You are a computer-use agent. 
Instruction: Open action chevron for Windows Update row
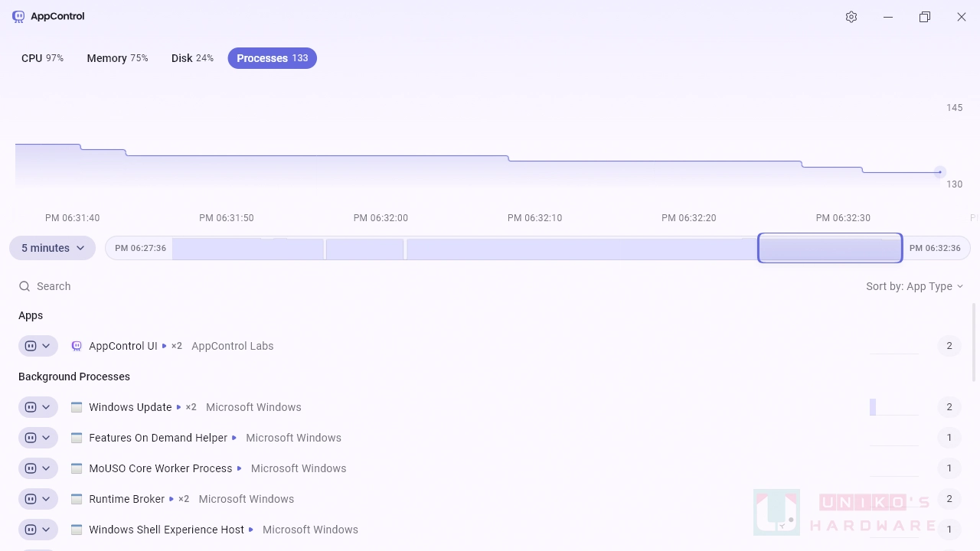click(x=46, y=407)
